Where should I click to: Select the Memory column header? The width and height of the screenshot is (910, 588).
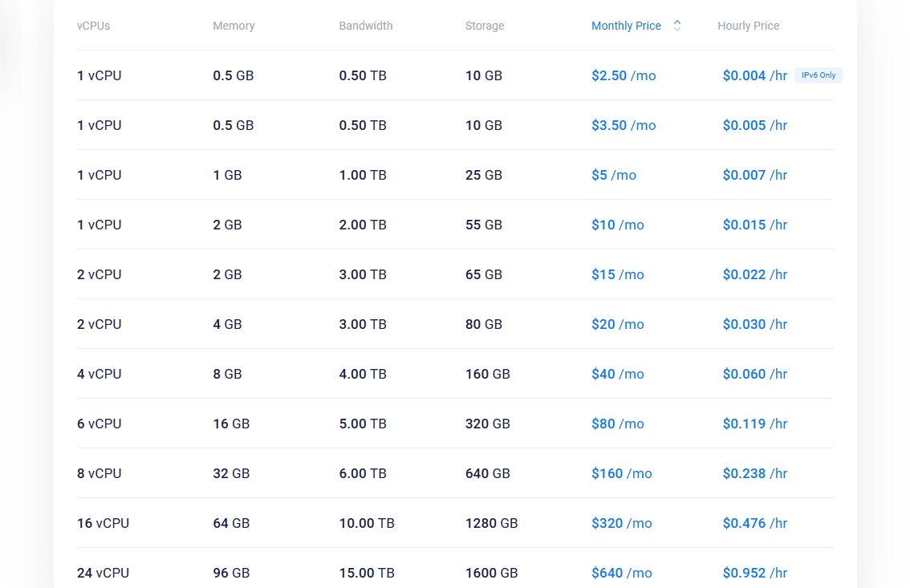click(x=234, y=26)
